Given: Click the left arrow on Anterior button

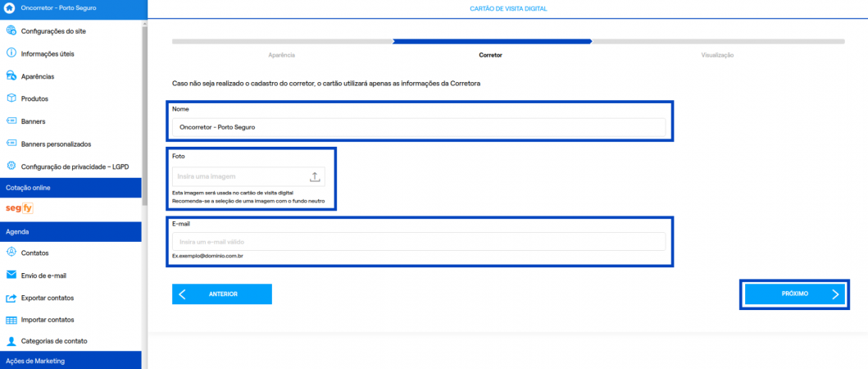Looking at the screenshot, I should (x=182, y=294).
